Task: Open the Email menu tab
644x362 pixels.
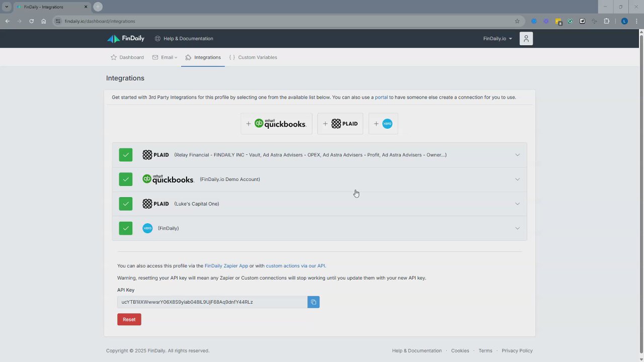Action: (165, 57)
